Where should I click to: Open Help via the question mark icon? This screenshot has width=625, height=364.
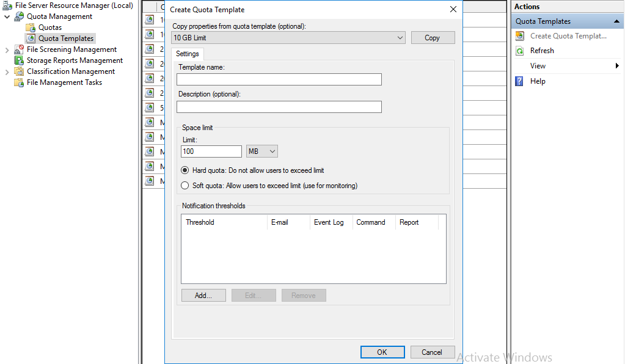point(520,81)
